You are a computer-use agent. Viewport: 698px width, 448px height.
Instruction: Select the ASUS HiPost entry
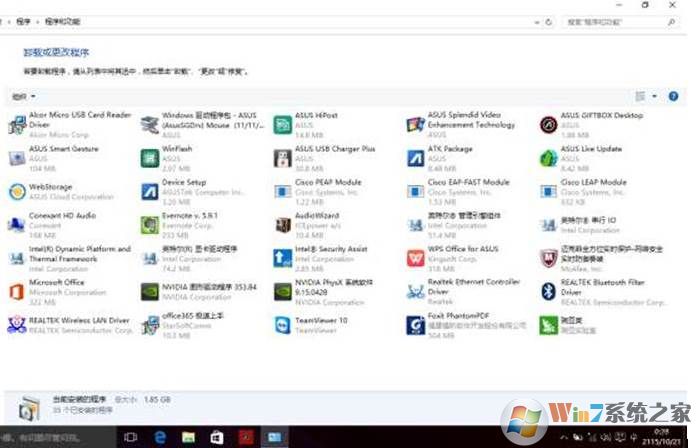[283, 123]
